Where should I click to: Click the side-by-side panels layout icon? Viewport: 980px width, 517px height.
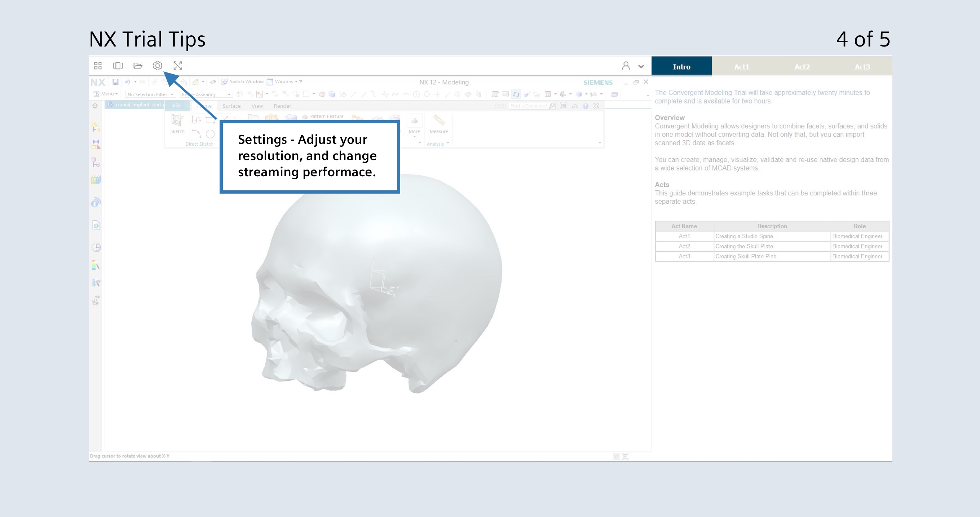118,66
